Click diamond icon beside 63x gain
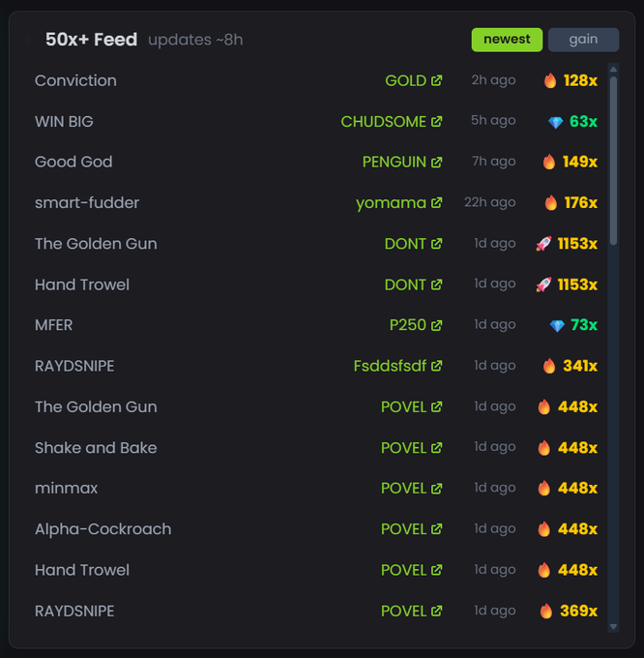This screenshot has height=658, width=644. click(555, 122)
